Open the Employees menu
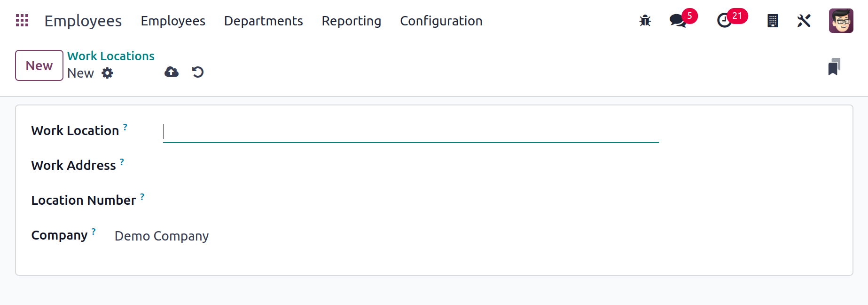This screenshot has height=305, width=868. point(173,21)
